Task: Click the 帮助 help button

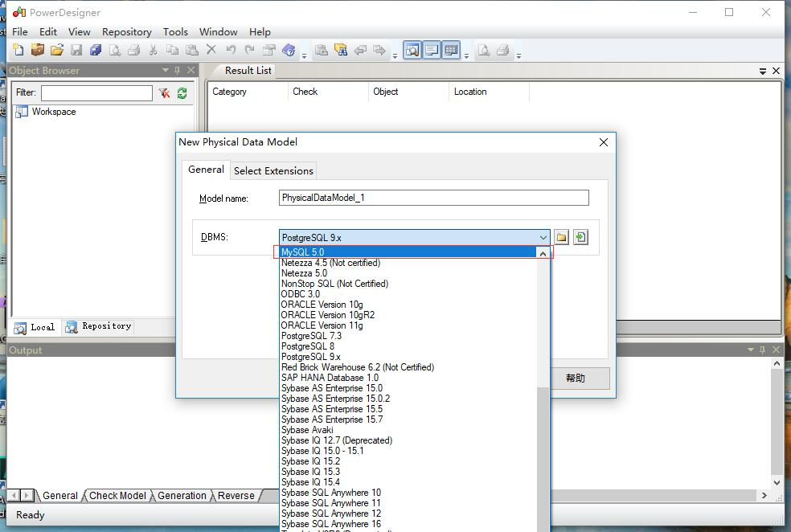Action: click(576, 379)
